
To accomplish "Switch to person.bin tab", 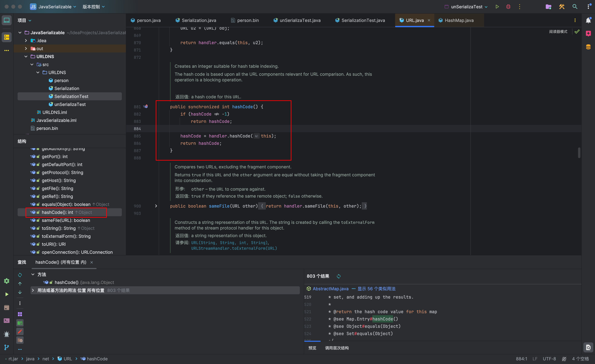I will (x=245, y=20).
